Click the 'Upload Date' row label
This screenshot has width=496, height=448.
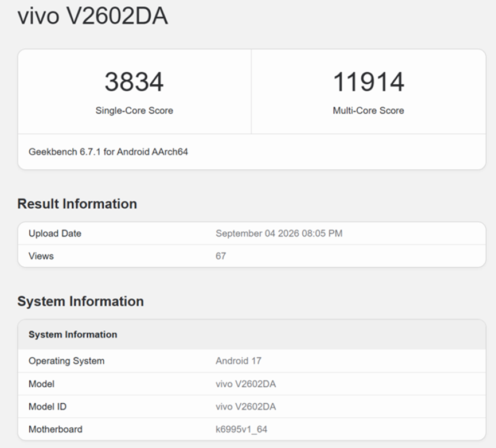click(54, 233)
